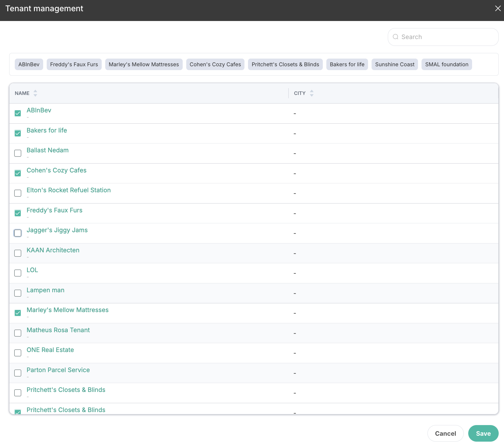This screenshot has width=504, height=444.
Task: Select Marley's Mellow Mattresses tag chip
Action: pos(144,64)
